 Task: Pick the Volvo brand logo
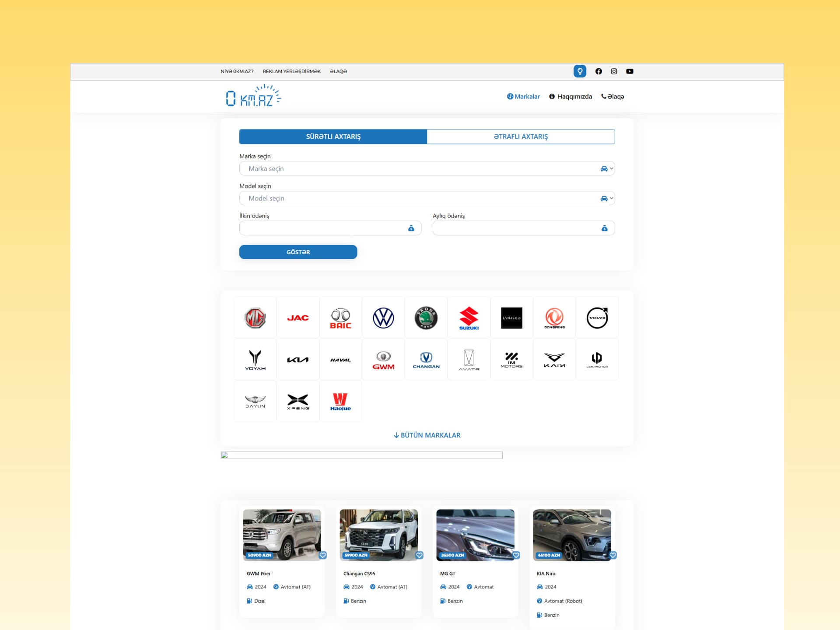(597, 318)
